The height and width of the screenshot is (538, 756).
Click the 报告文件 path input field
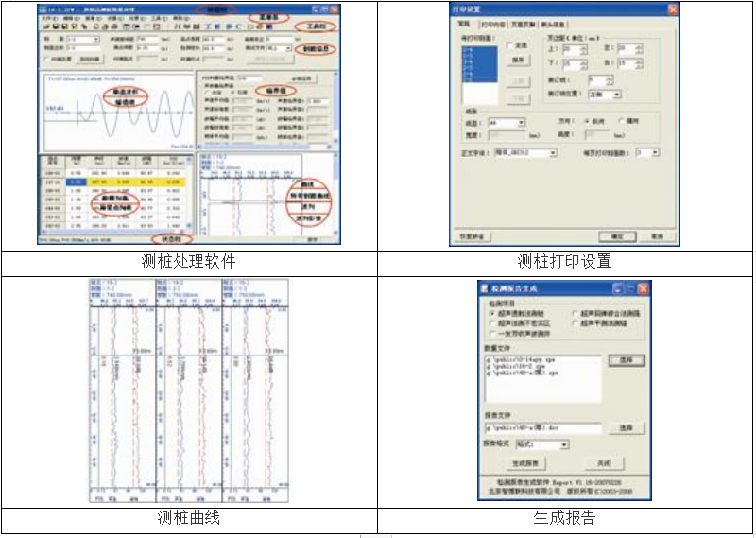pos(542,428)
